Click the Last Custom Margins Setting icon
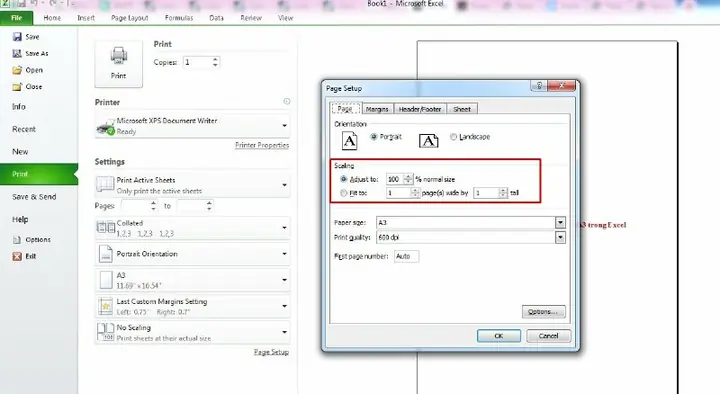 tap(105, 306)
